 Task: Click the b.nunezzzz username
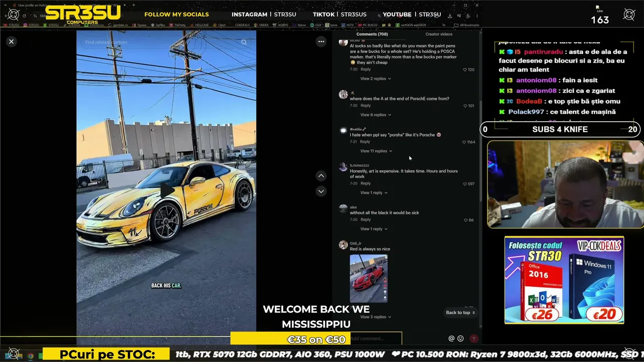pyautogui.click(x=360, y=165)
